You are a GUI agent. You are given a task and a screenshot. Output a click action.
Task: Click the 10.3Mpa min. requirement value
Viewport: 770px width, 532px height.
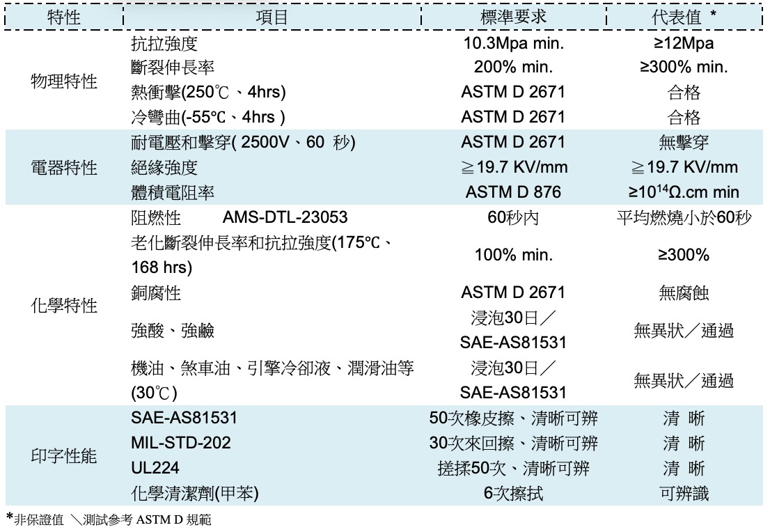[513, 44]
